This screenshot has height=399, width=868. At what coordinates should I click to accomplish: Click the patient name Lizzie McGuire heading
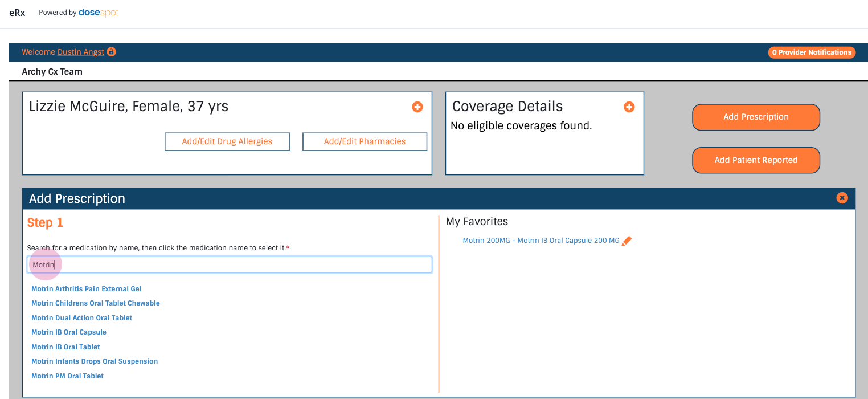tap(129, 107)
